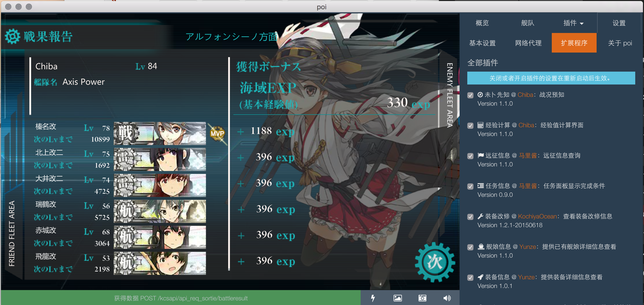Click the flag icon next to 远征信息
Screen dimensions: 644x305
click(481, 156)
